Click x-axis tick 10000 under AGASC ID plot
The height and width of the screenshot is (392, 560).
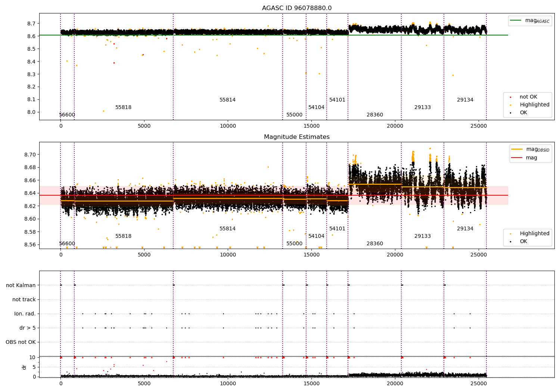[x=228, y=126]
